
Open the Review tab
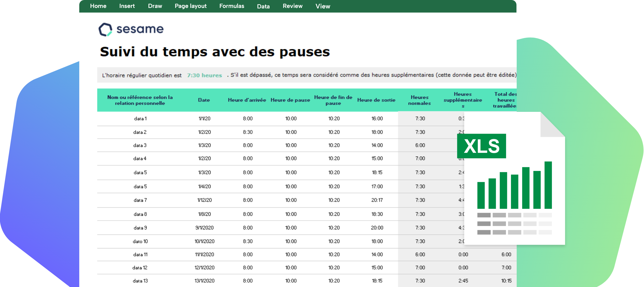coord(292,6)
